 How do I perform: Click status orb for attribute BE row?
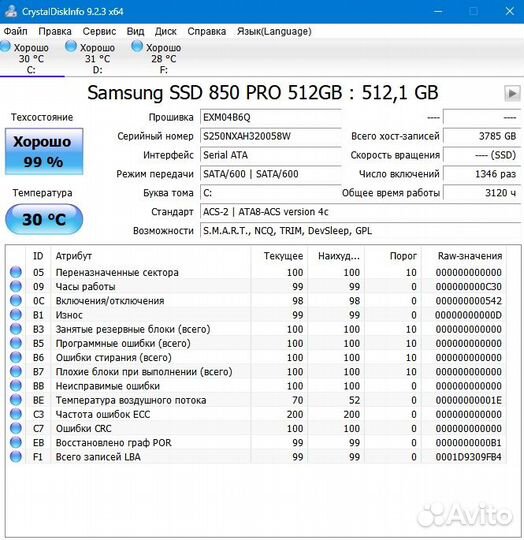(15, 400)
